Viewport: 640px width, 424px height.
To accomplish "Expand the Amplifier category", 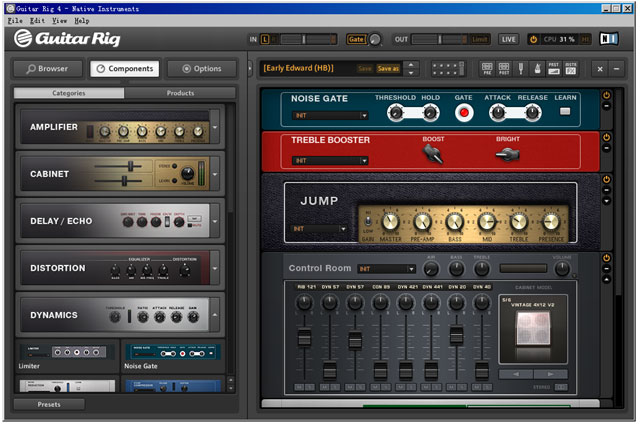I will pyautogui.click(x=215, y=127).
